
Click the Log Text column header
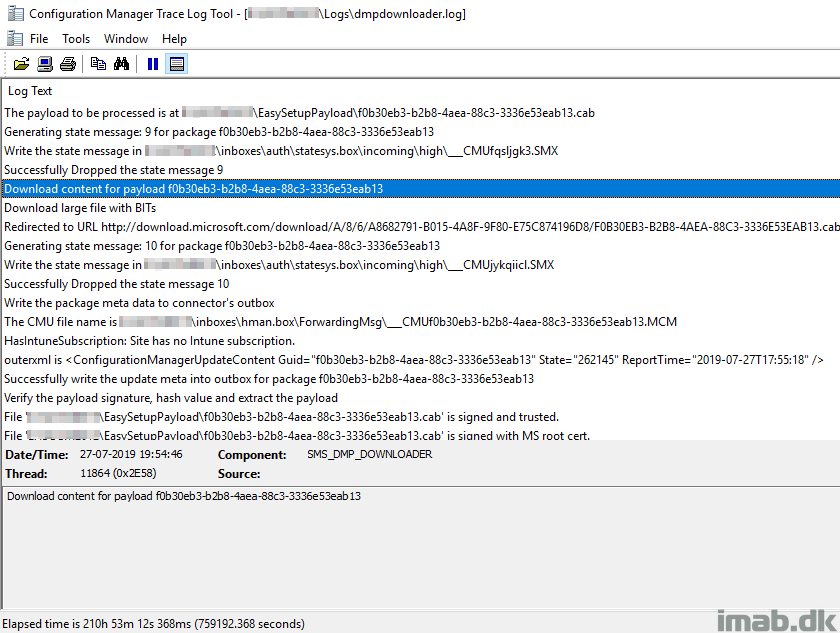pyautogui.click(x=30, y=91)
